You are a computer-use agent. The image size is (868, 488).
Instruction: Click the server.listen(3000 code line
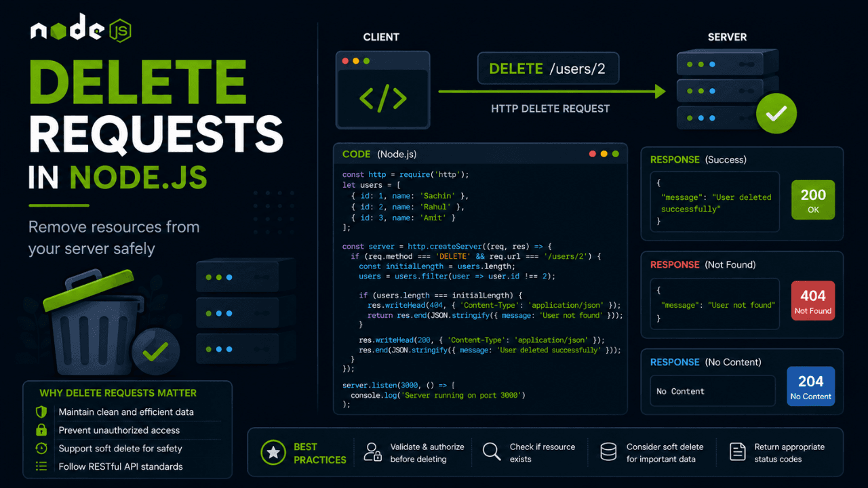pyautogui.click(x=399, y=385)
